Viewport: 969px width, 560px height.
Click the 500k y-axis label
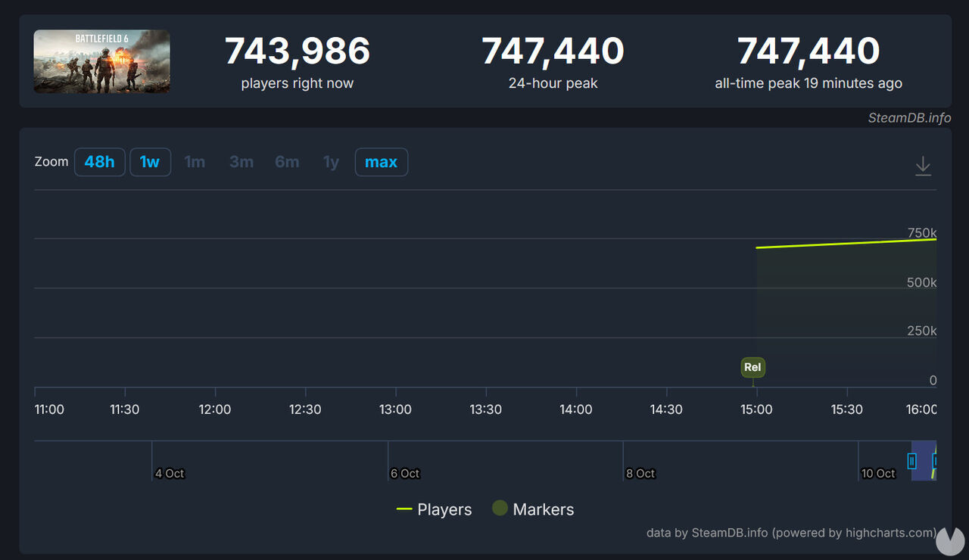click(x=922, y=282)
